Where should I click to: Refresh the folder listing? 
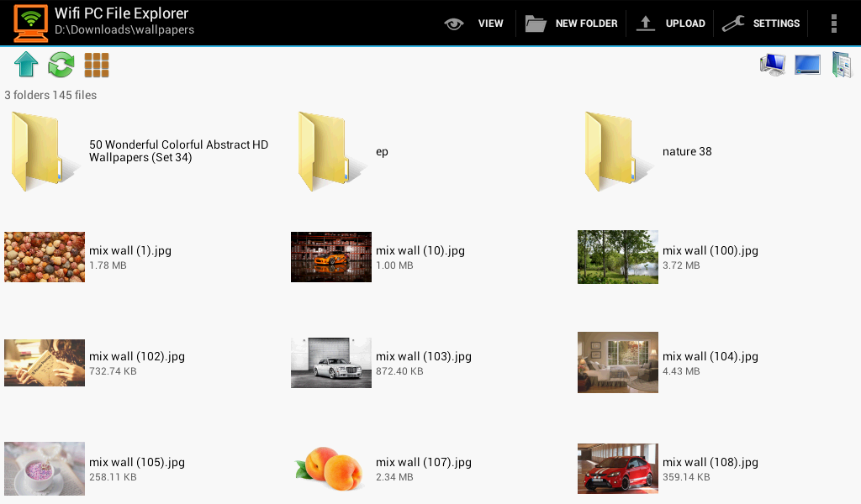point(60,64)
